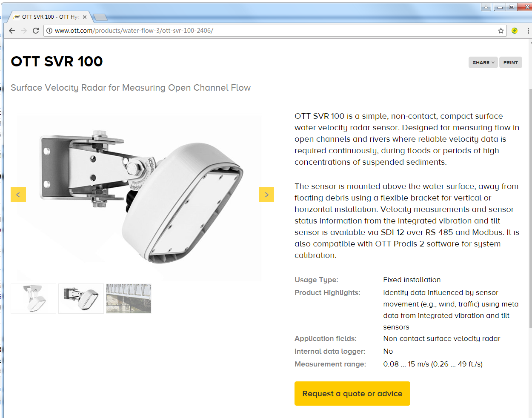Reload the page with refresh icon

pyautogui.click(x=36, y=31)
